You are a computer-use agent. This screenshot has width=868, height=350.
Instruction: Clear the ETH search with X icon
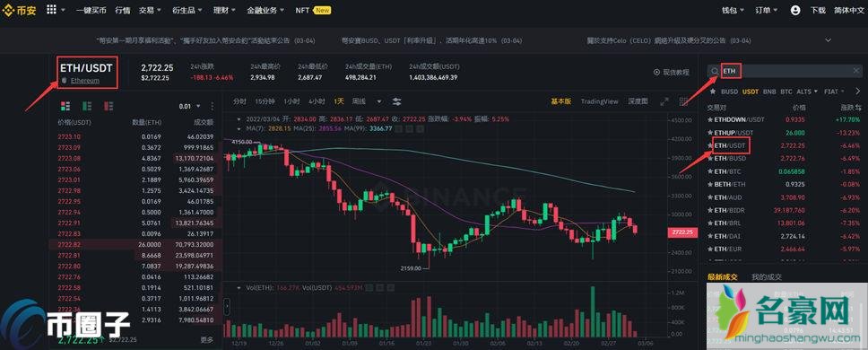855,71
